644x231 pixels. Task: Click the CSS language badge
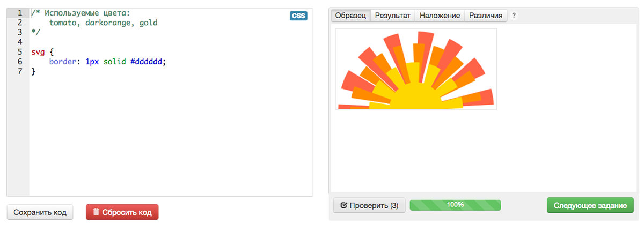(298, 16)
